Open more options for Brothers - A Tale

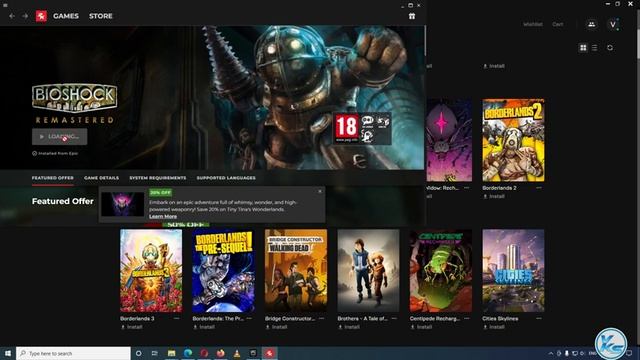(394, 318)
